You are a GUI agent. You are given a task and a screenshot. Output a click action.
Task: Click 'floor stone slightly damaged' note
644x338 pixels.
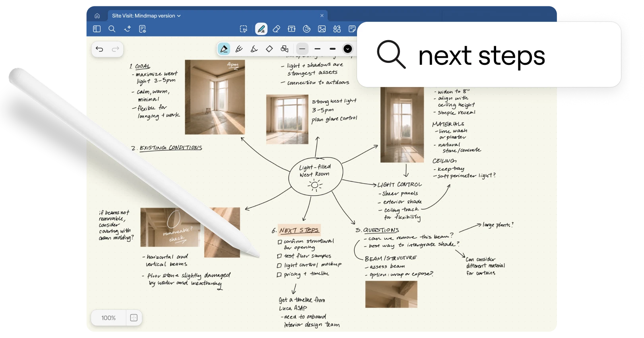pos(186,280)
